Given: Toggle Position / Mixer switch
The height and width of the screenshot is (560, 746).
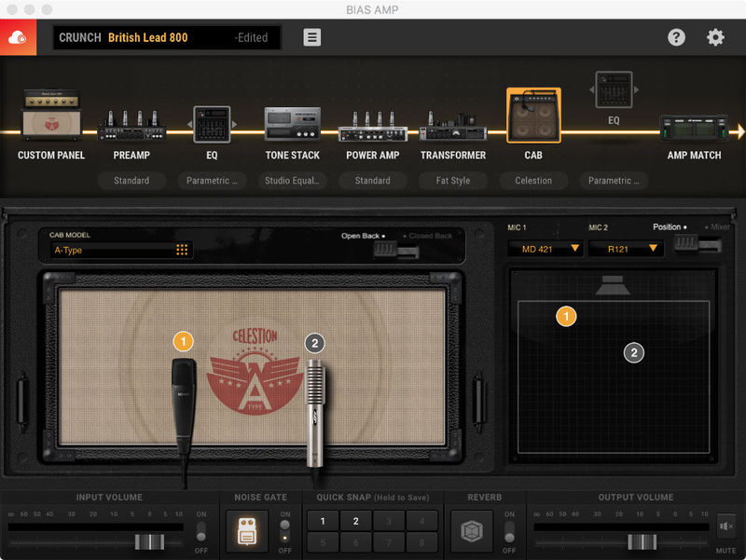Looking at the screenshot, I should pos(698,244).
